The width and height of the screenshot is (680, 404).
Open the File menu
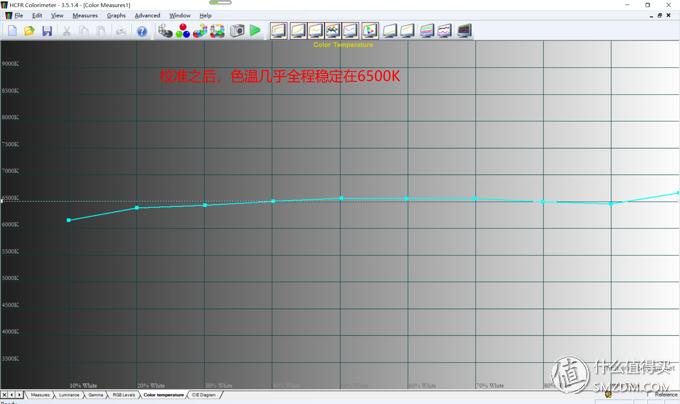pos(19,16)
